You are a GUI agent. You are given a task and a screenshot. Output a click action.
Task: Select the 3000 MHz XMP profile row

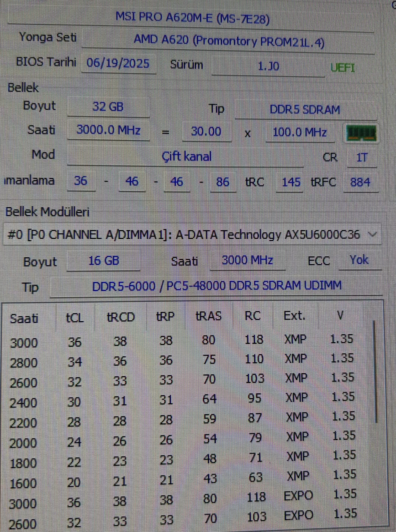(182, 341)
